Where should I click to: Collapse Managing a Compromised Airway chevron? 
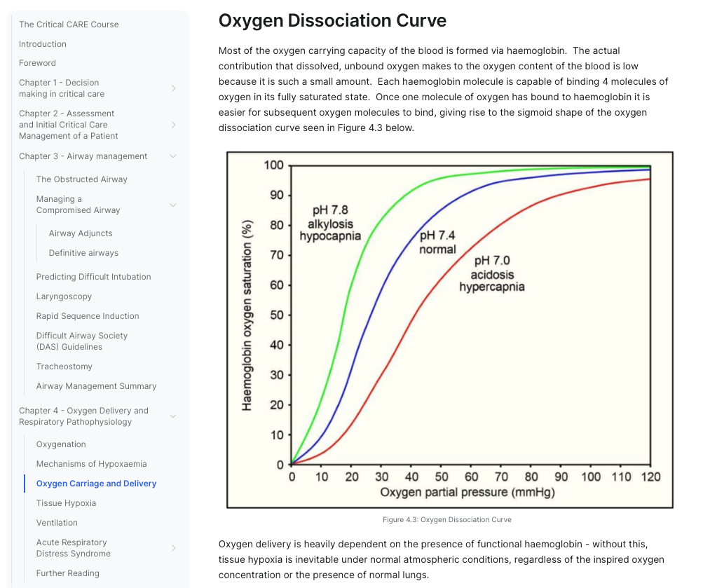point(173,205)
